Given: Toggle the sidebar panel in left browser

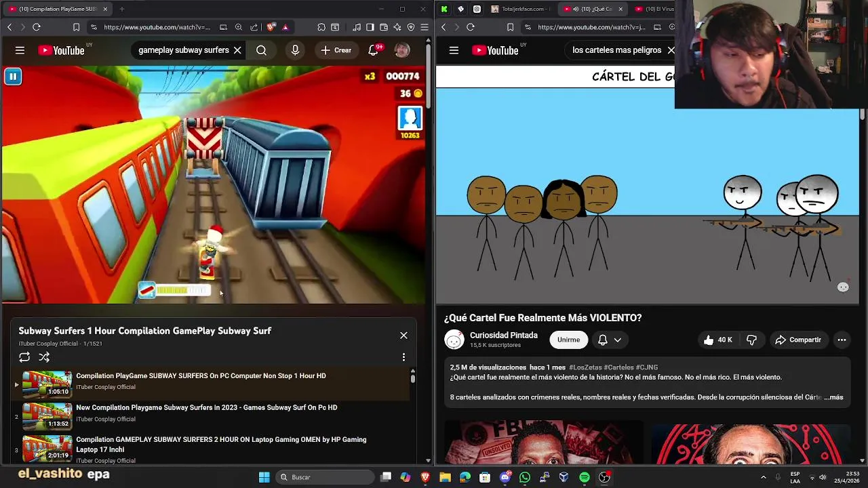Looking at the screenshot, I should 370,27.
